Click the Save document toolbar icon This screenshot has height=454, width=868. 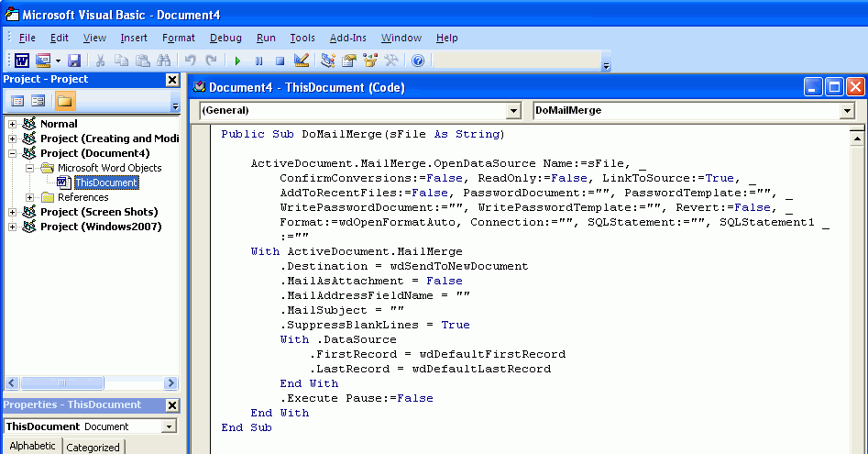[74, 61]
